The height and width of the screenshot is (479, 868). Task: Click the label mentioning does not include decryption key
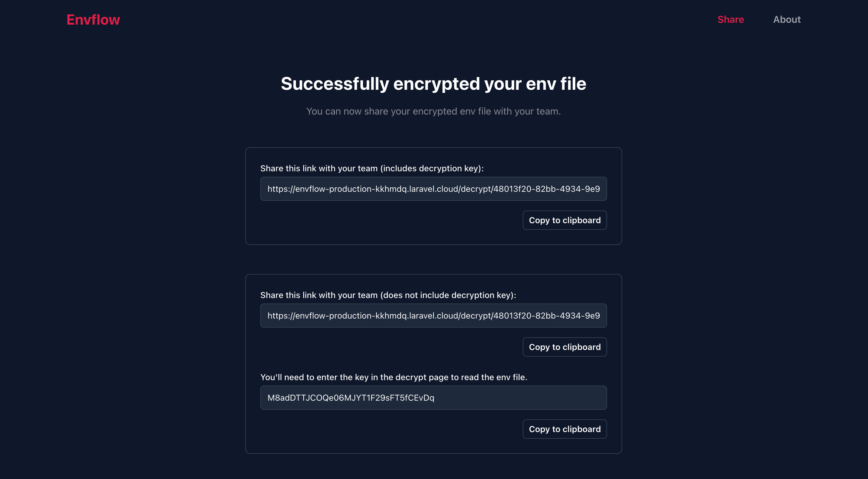(x=388, y=295)
